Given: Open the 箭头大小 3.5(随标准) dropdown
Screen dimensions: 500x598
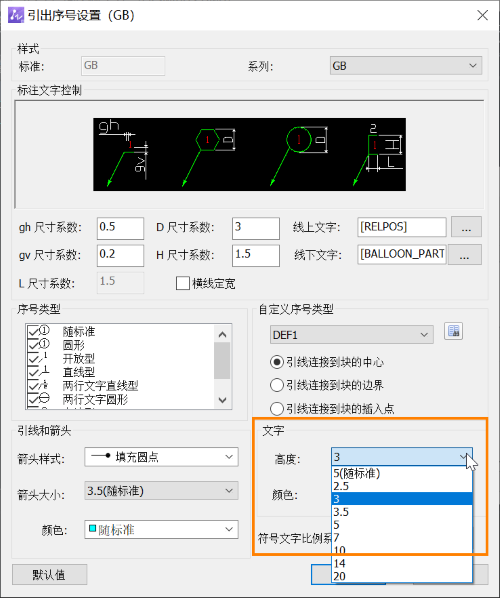Looking at the screenshot, I should (x=161, y=491).
